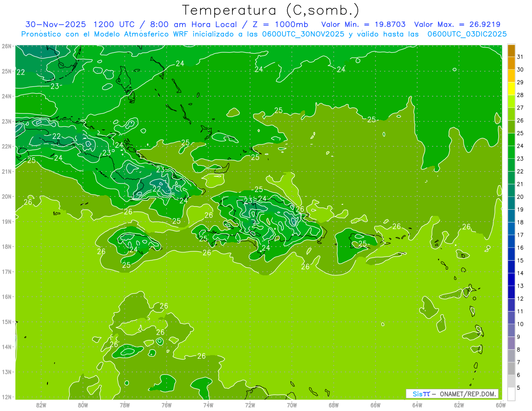Click the '82W' longitude axis label
532x411 pixels.
[x=41, y=405]
